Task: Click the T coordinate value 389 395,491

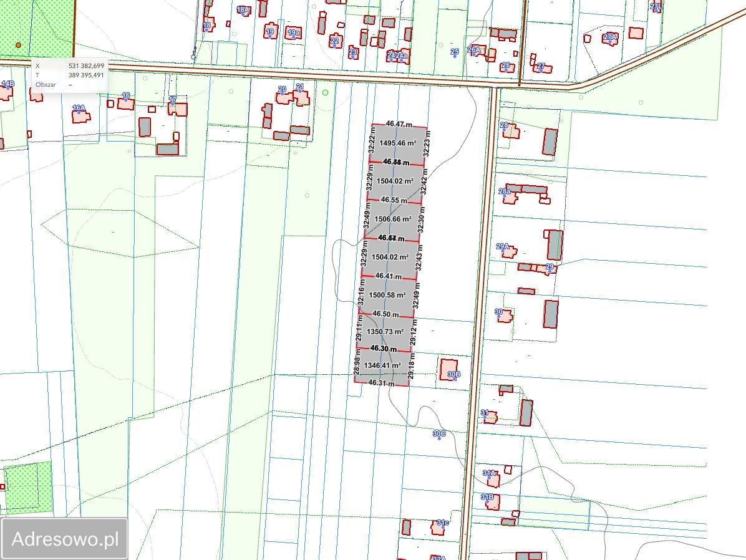Action: pyautogui.click(x=86, y=75)
